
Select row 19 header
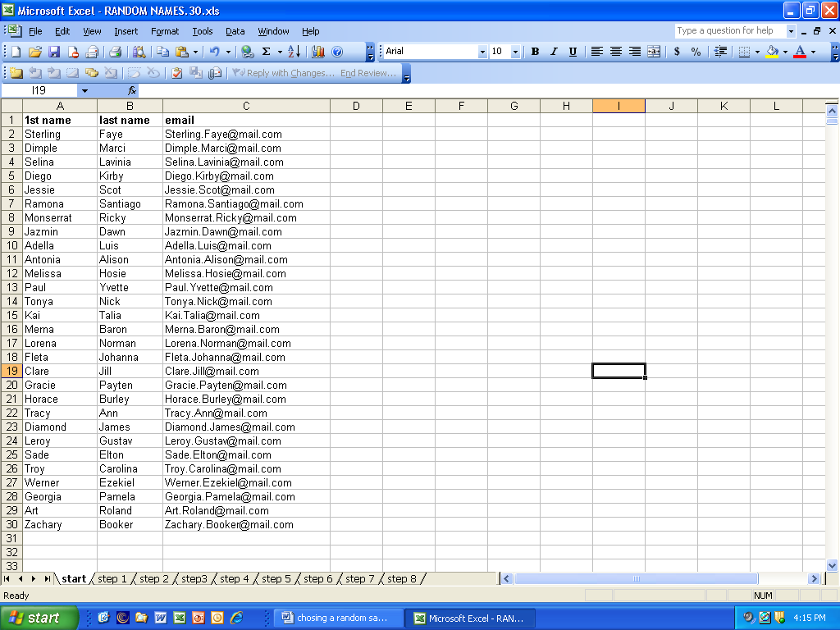(11, 371)
